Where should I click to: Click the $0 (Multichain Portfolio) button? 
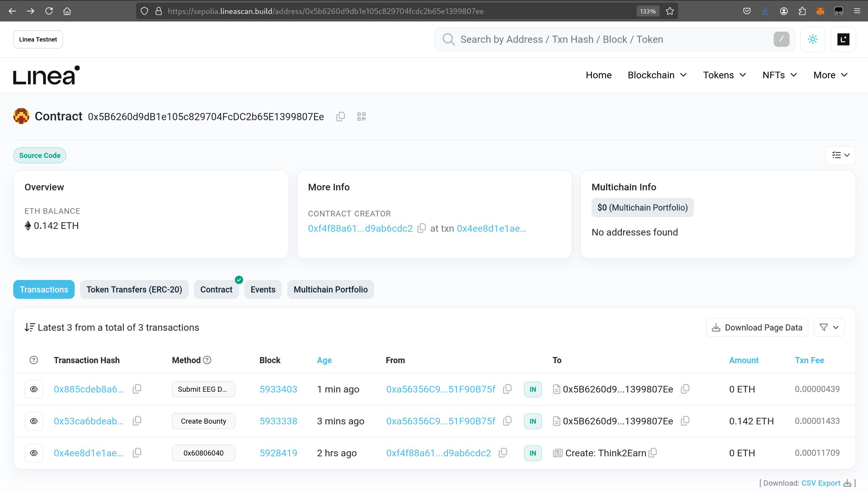coord(643,208)
